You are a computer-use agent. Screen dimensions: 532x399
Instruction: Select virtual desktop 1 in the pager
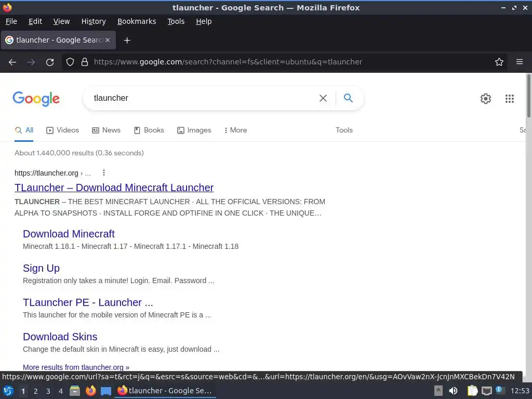23,391
